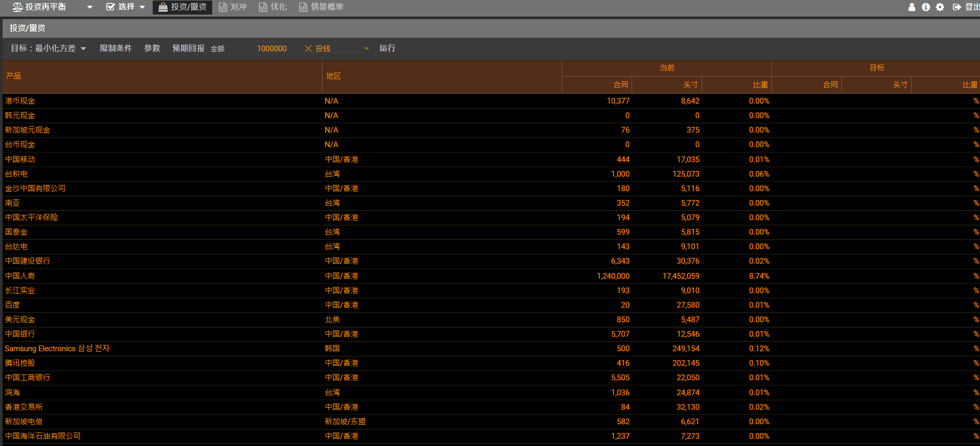Expand the 投资再平衡 dropdown arrow
The image size is (980, 446).
coord(90,7)
